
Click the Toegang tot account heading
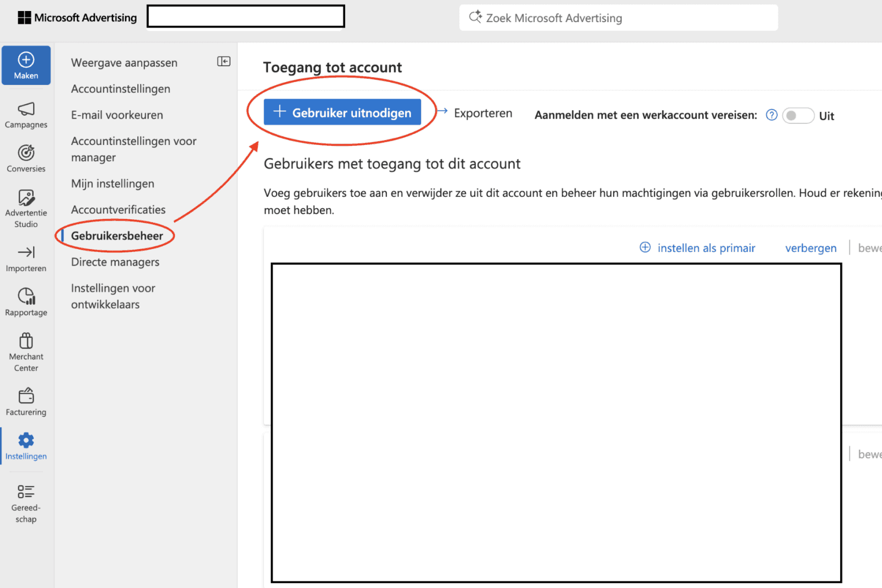click(x=332, y=67)
